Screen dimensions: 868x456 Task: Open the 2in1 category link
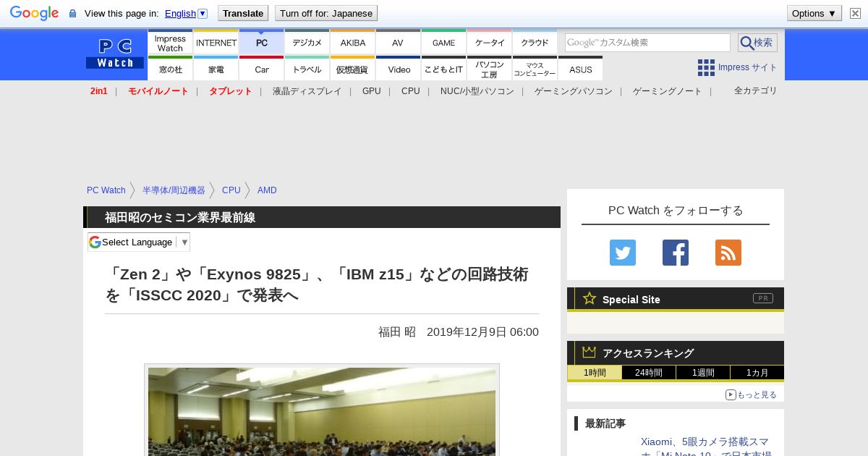click(99, 91)
